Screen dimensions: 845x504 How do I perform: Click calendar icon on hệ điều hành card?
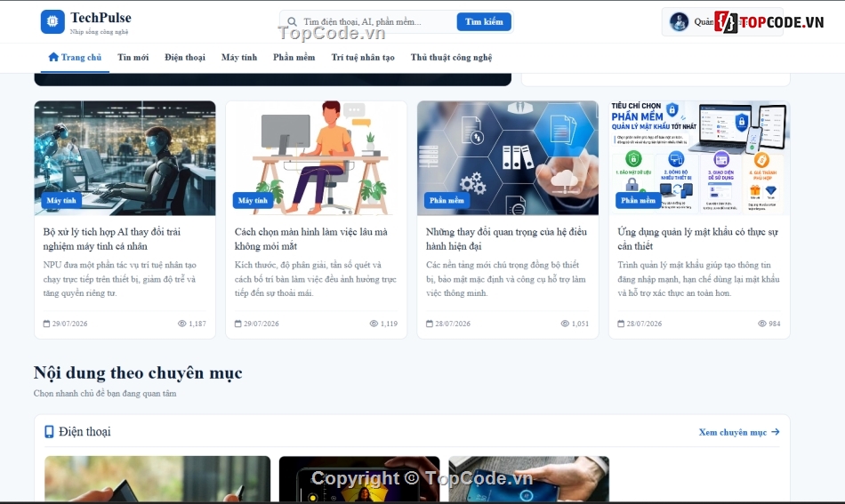click(x=430, y=324)
